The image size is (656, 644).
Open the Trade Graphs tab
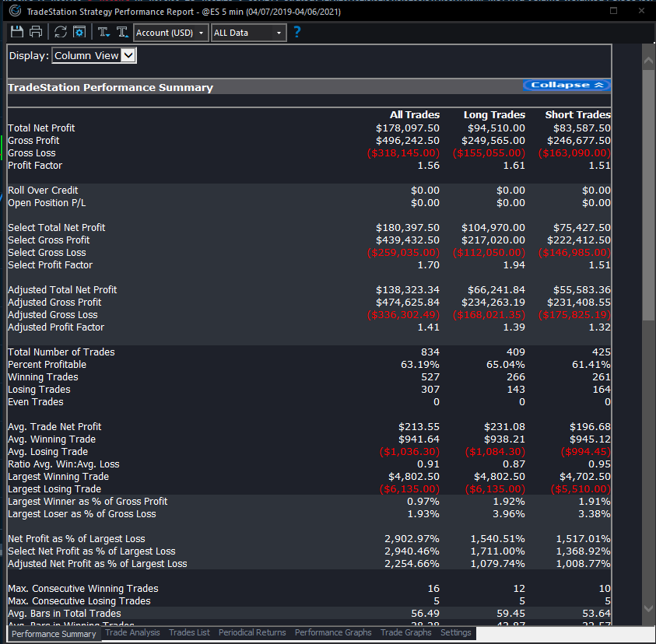(x=405, y=632)
